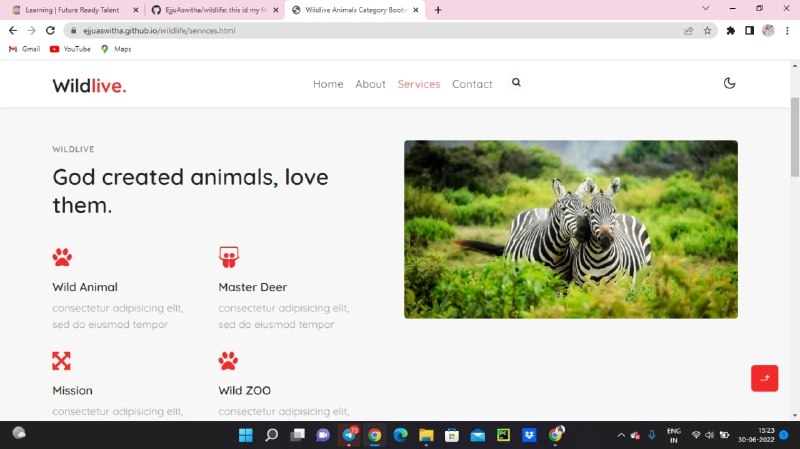The height and width of the screenshot is (449, 800).
Task: Open the Gmail bookmark
Action: pos(24,49)
